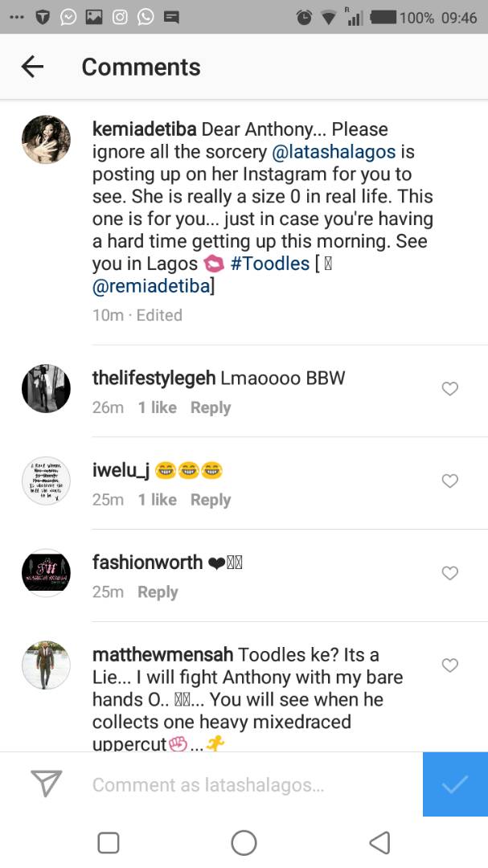Like thelifestylegeh's comment with heart
Viewport: 488px width, 868px height.
pyautogui.click(x=450, y=389)
